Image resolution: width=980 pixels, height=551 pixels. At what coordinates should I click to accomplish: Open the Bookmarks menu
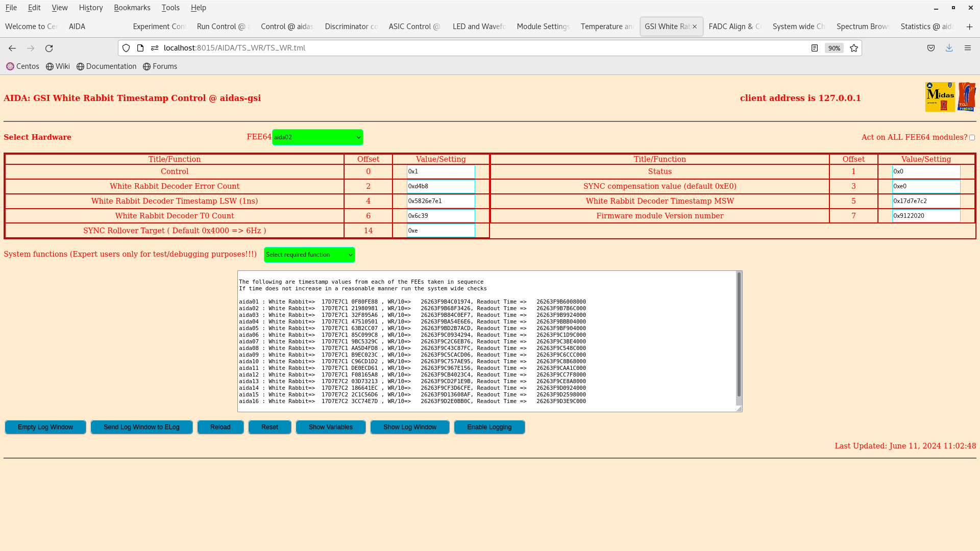click(132, 8)
